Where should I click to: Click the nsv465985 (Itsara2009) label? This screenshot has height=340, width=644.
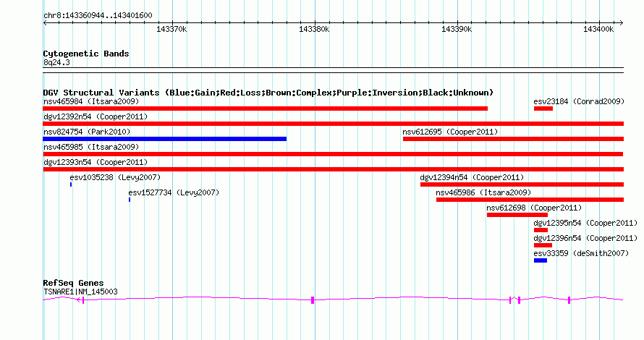pos(91,147)
